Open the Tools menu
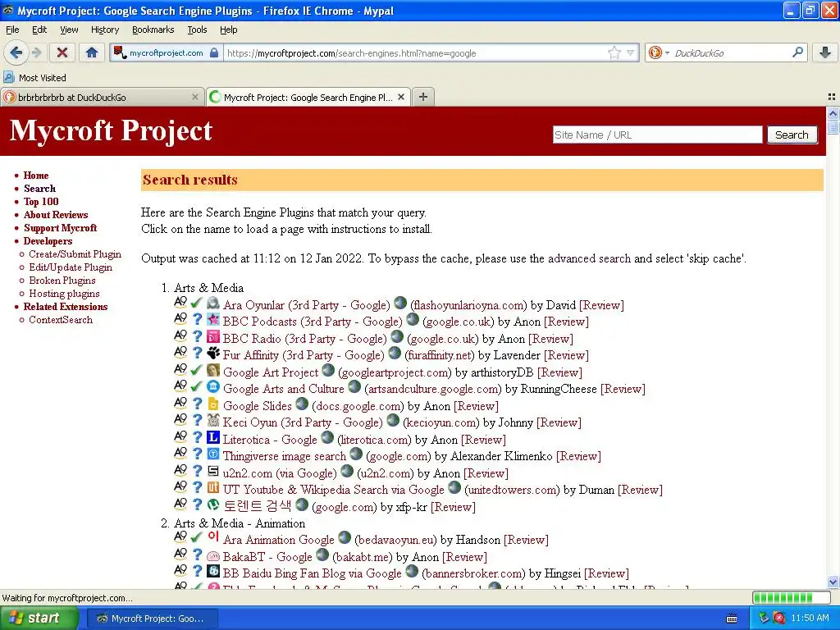 (x=197, y=30)
